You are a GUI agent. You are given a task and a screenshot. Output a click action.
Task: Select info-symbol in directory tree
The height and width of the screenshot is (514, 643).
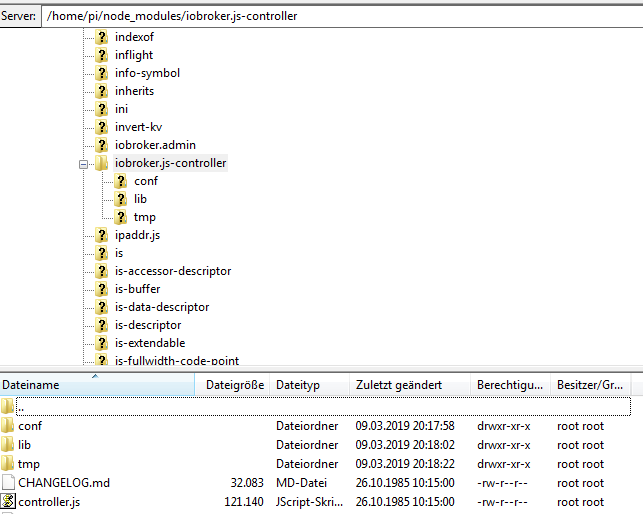[x=147, y=73]
